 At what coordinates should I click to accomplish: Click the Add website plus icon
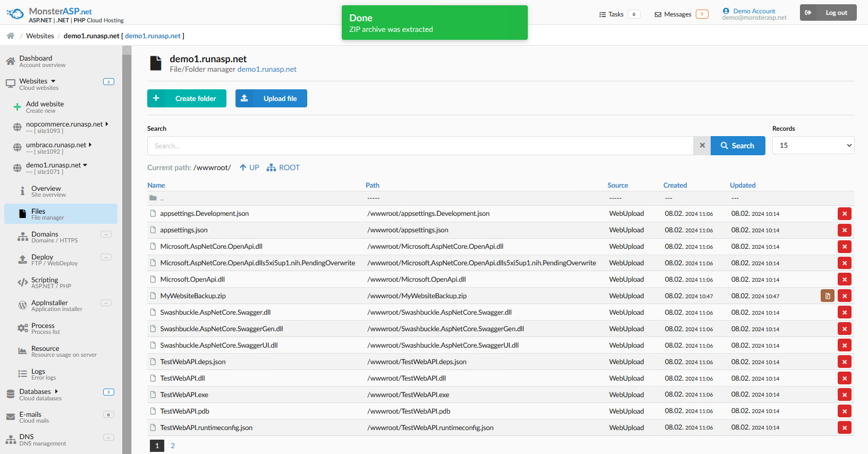coord(17,107)
